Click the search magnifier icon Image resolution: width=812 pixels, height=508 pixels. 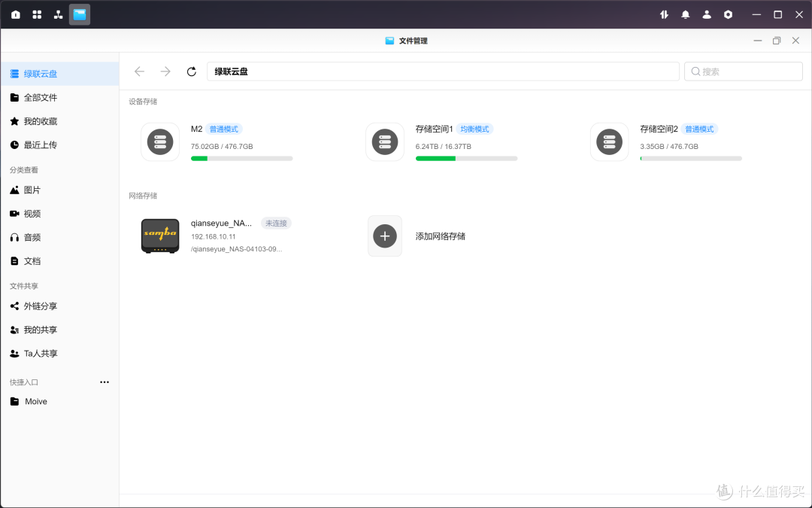pos(695,71)
